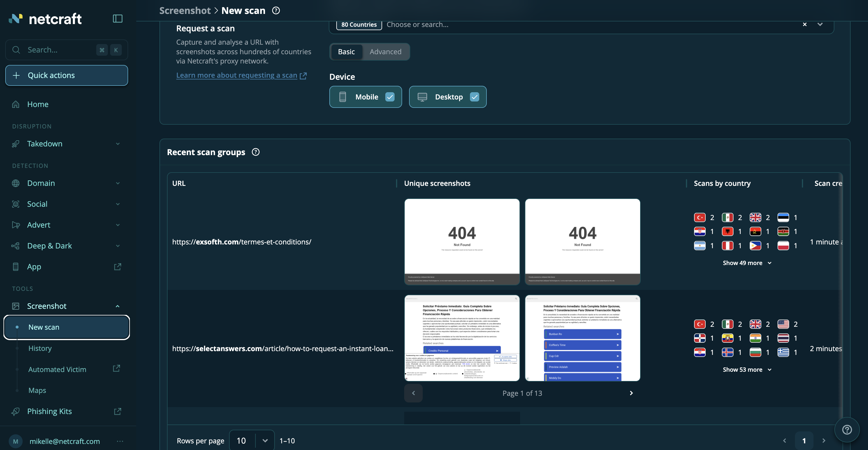Open Maps in sidebar
The width and height of the screenshot is (868, 450).
tap(37, 390)
